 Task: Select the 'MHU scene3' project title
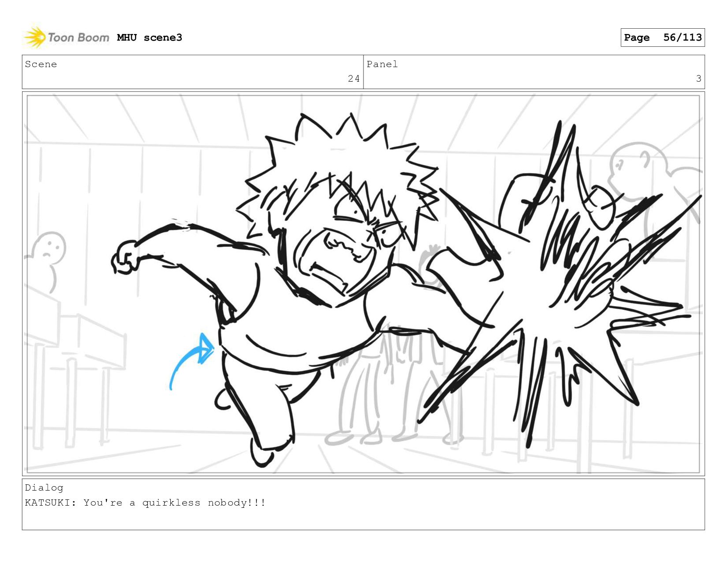(150, 38)
